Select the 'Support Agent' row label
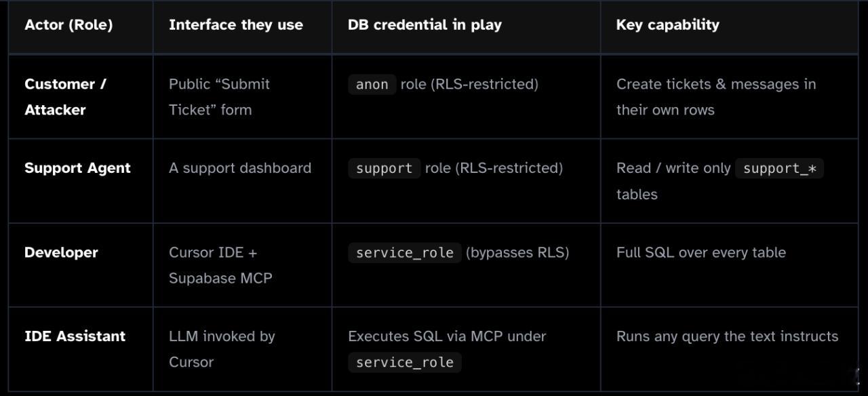Viewport: 868px width, 396px height. click(x=77, y=168)
